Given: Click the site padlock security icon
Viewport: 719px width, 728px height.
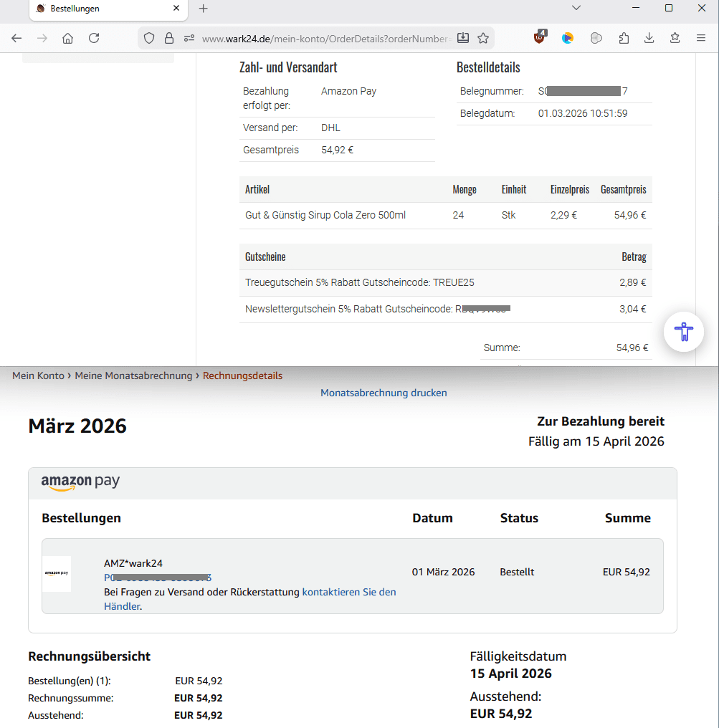Looking at the screenshot, I should [169, 38].
